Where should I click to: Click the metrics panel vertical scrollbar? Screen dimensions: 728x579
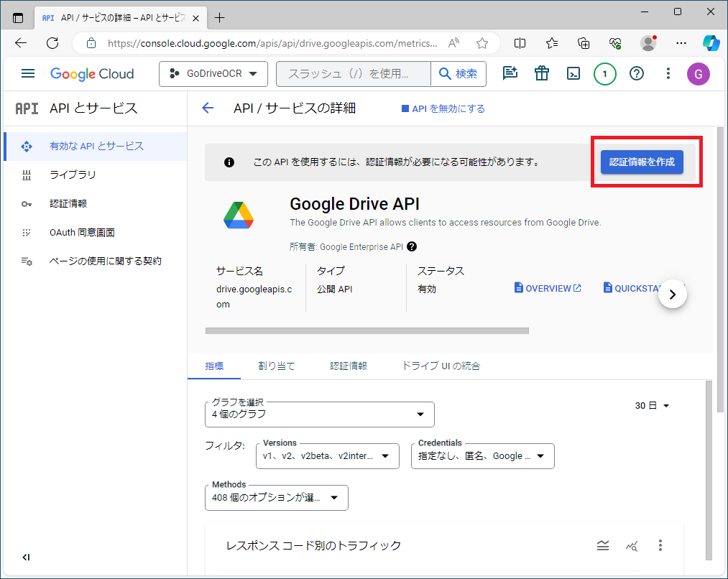point(709,471)
